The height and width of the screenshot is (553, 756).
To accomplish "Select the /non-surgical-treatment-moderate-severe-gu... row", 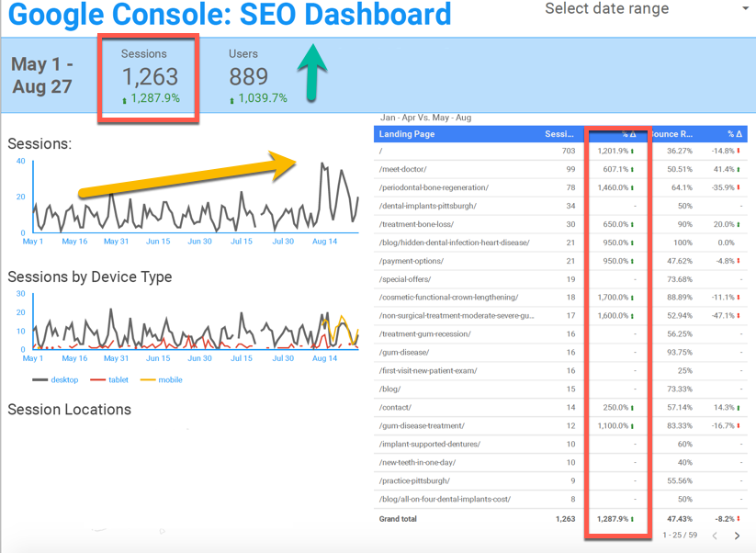I will 560,316.
